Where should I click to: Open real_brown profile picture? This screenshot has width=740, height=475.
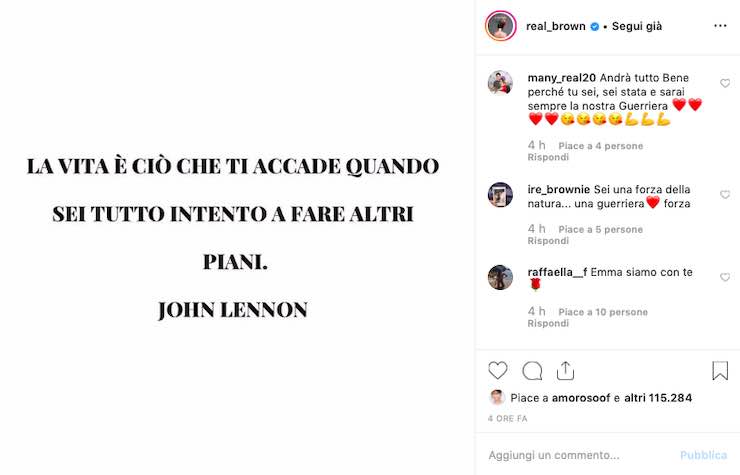501,26
